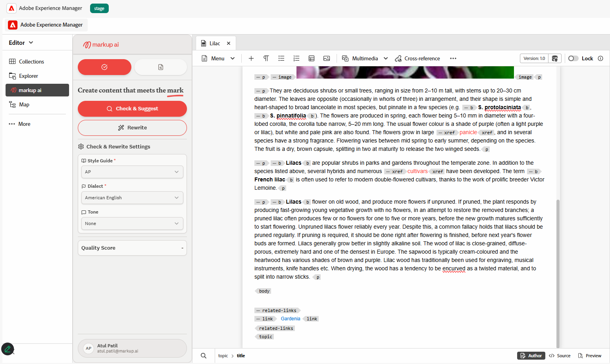Click the Version 1.0 label

pos(534,58)
